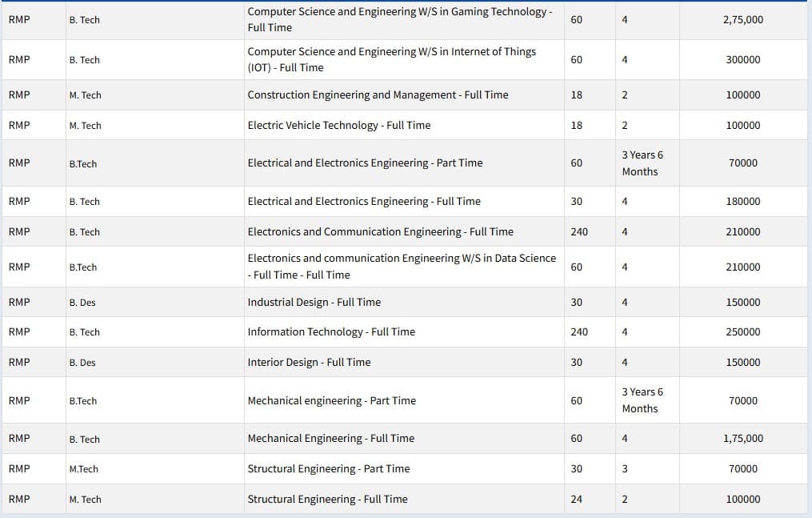The height and width of the screenshot is (518, 812).
Task: Select Structural Engineering - Part Time
Action: click(328, 468)
